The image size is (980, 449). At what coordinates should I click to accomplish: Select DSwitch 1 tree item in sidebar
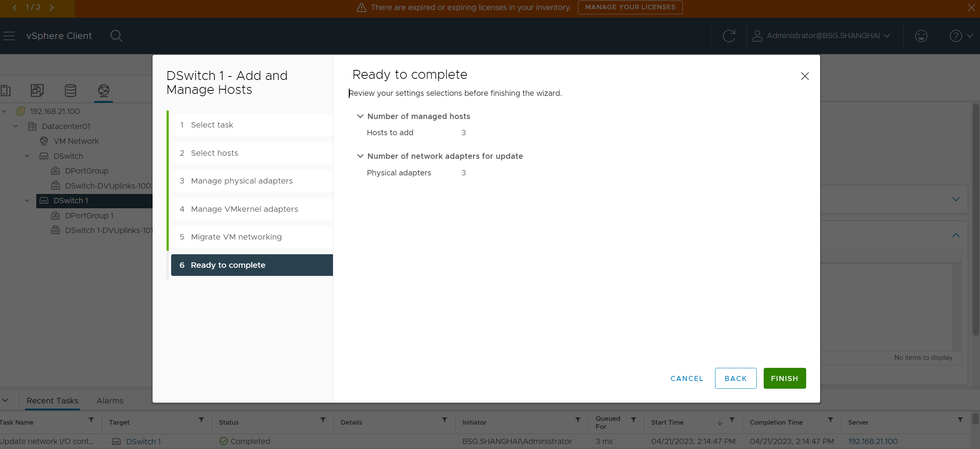(71, 200)
